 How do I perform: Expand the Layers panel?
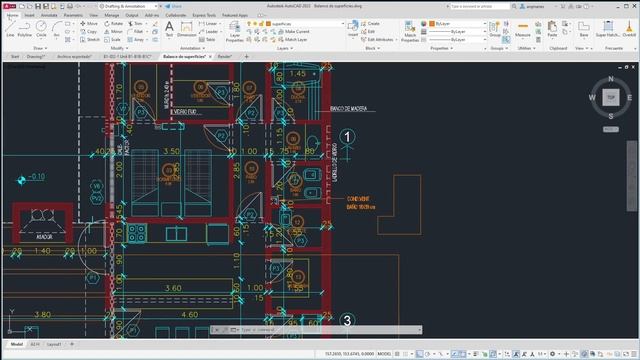pos(284,48)
